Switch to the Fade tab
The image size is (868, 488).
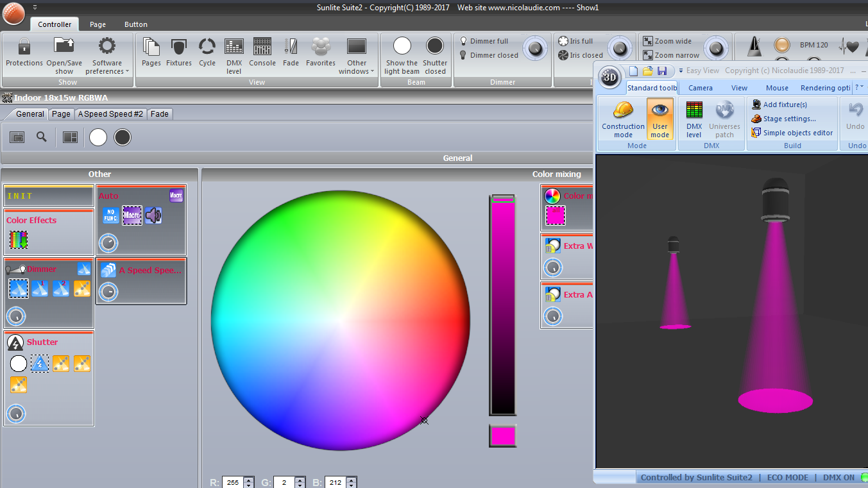[160, 114]
